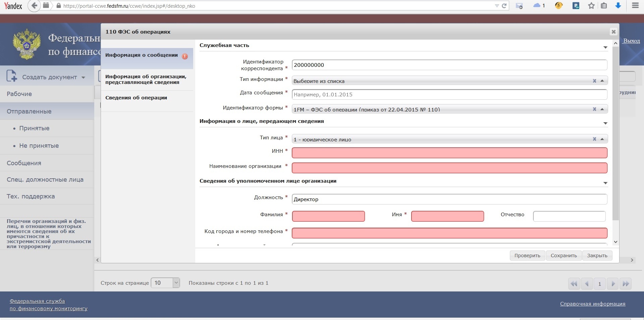
Task: Open the 'Тип информации' dropdown list
Action: point(602,81)
